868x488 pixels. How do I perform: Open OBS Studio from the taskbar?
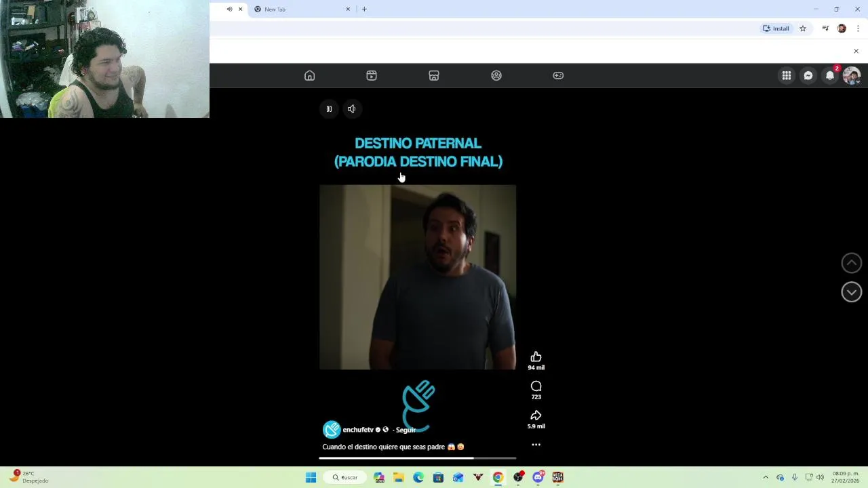[518, 478]
